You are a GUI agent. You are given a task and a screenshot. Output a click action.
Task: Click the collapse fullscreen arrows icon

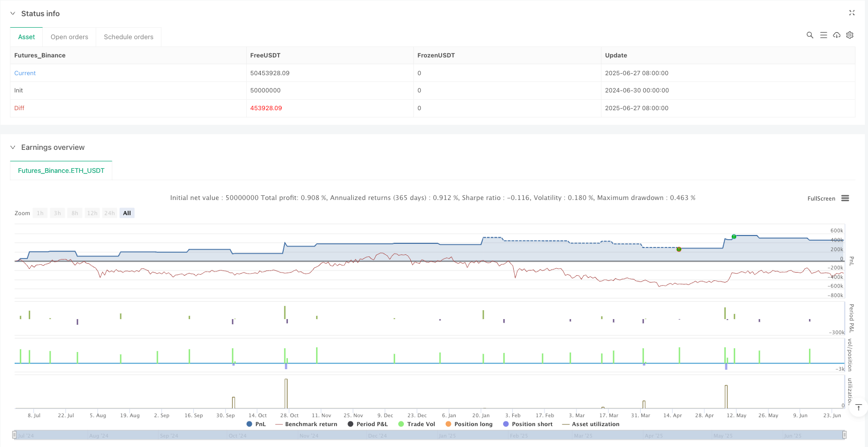click(852, 13)
